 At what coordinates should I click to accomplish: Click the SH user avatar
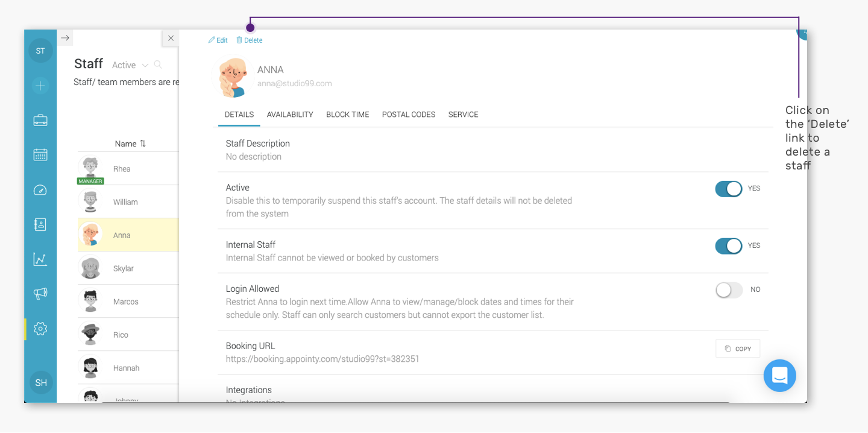(41, 382)
